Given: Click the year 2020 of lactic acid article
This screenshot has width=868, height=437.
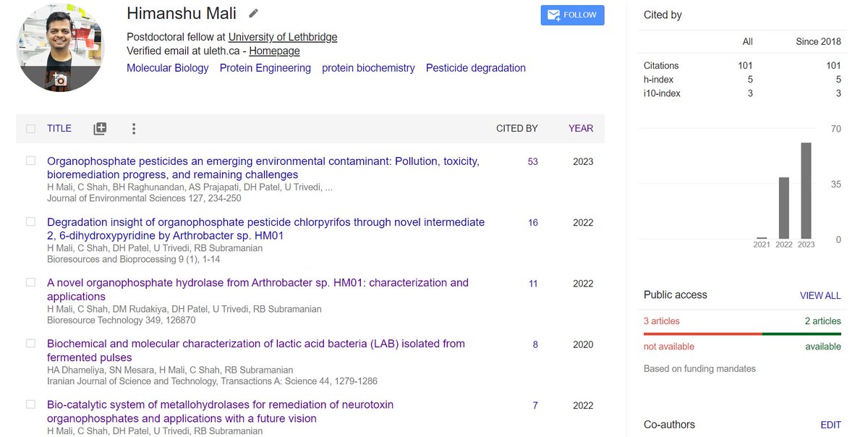Looking at the screenshot, I should (x=583, y=344).
